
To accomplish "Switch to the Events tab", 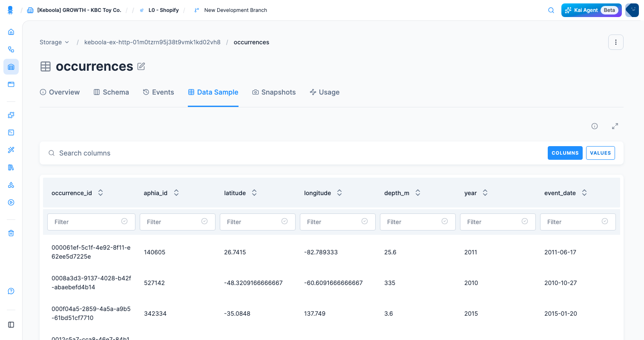I will [158, 92].
